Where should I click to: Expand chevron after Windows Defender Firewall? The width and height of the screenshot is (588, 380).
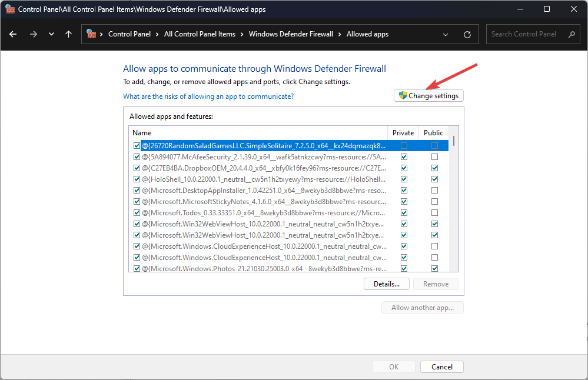coord(340,35)
